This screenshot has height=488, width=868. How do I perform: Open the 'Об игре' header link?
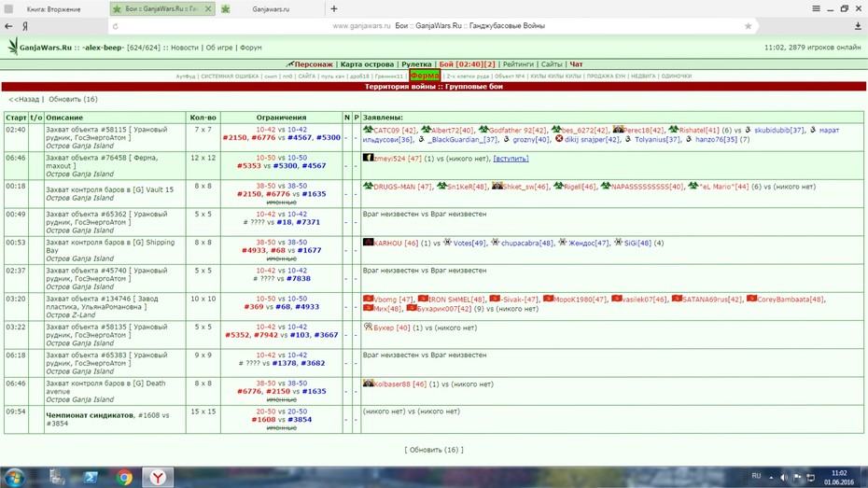[x=219, y=48]
